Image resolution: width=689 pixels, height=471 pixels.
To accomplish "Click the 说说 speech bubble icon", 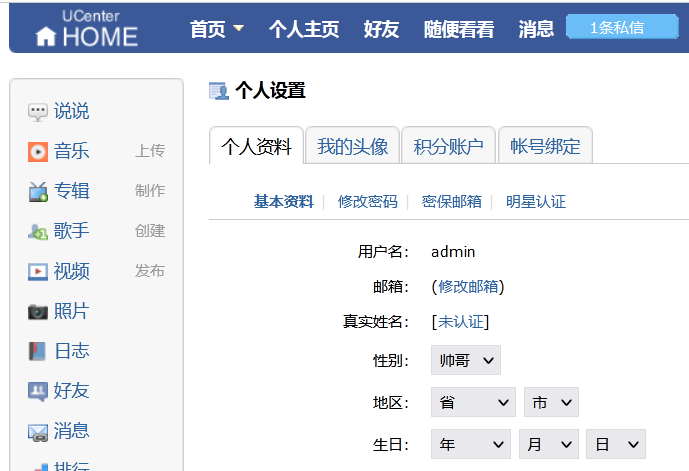I will [x=38, y=112].
